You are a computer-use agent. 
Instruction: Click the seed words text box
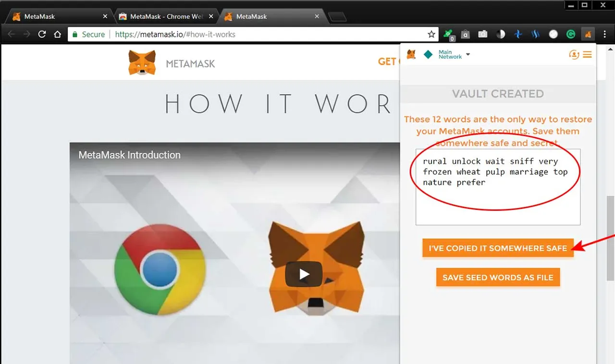pos(498,187)
